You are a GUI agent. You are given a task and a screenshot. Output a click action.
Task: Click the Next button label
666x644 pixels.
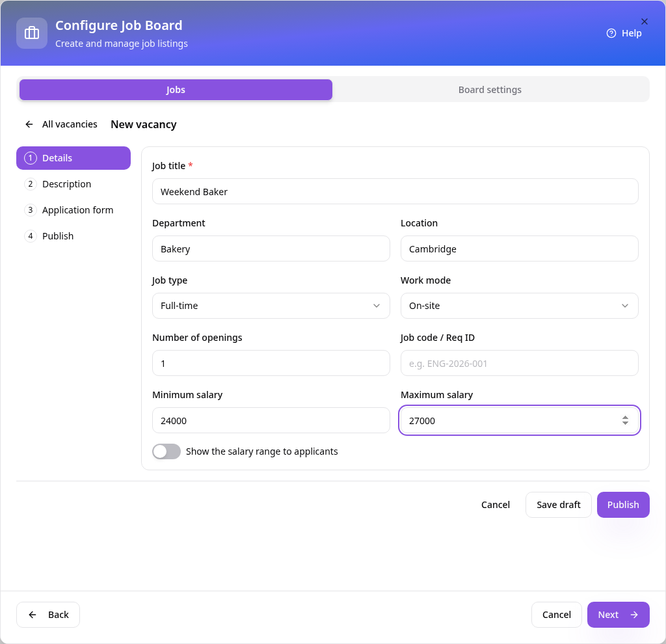(608, 615)
